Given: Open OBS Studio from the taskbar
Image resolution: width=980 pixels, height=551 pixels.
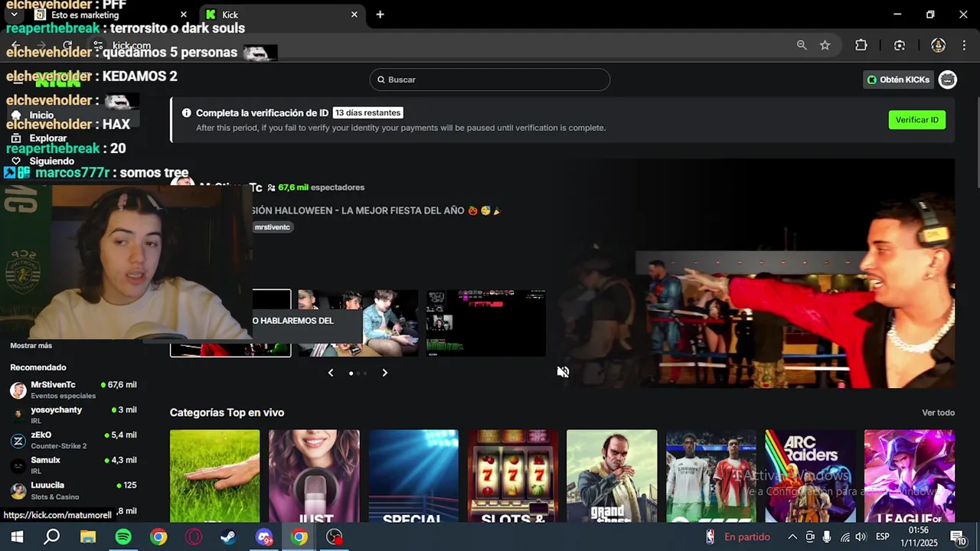Looking at the screenshot, I should pos(335,537).
